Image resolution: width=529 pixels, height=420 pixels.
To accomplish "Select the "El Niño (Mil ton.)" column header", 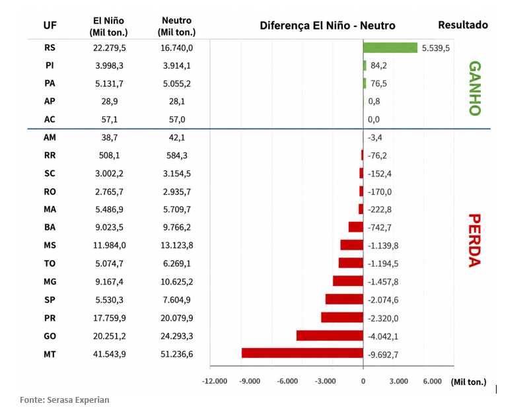I will click(108, 26).
